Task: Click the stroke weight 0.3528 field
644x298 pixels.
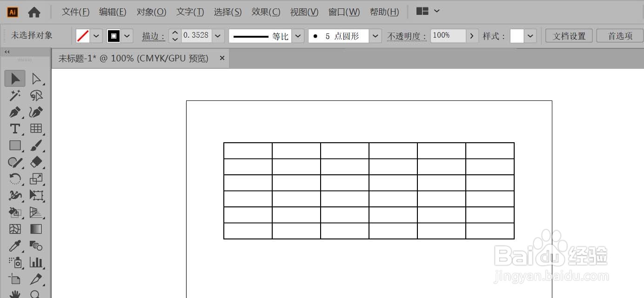Action: click(196, 36)
